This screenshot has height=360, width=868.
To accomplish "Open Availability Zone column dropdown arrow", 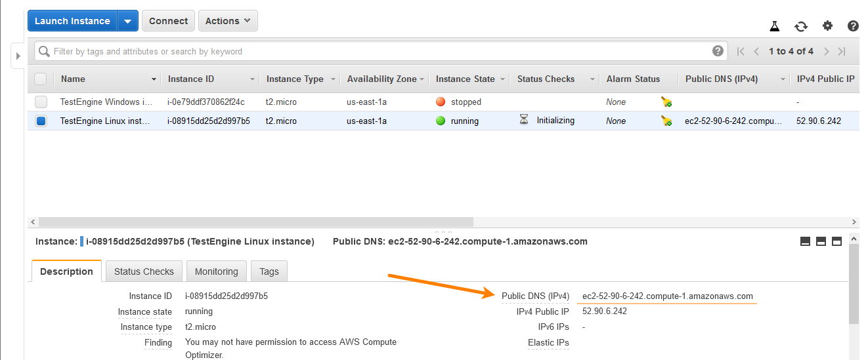I will pos(422,79).
